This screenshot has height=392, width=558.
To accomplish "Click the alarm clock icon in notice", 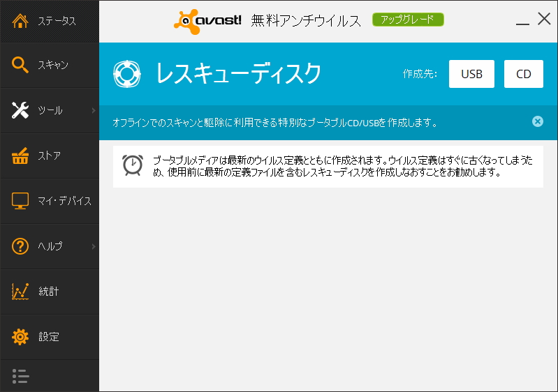I will tap(133, 165).
